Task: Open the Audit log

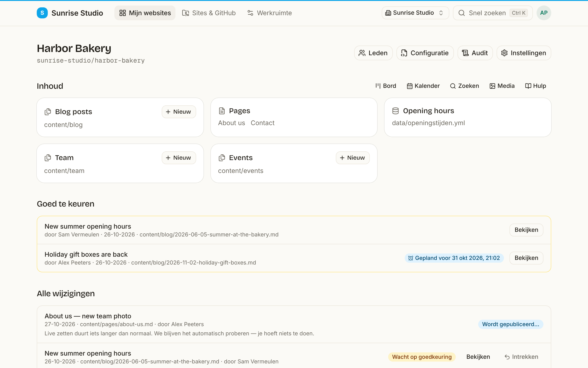Action: (x=475, y=53)
